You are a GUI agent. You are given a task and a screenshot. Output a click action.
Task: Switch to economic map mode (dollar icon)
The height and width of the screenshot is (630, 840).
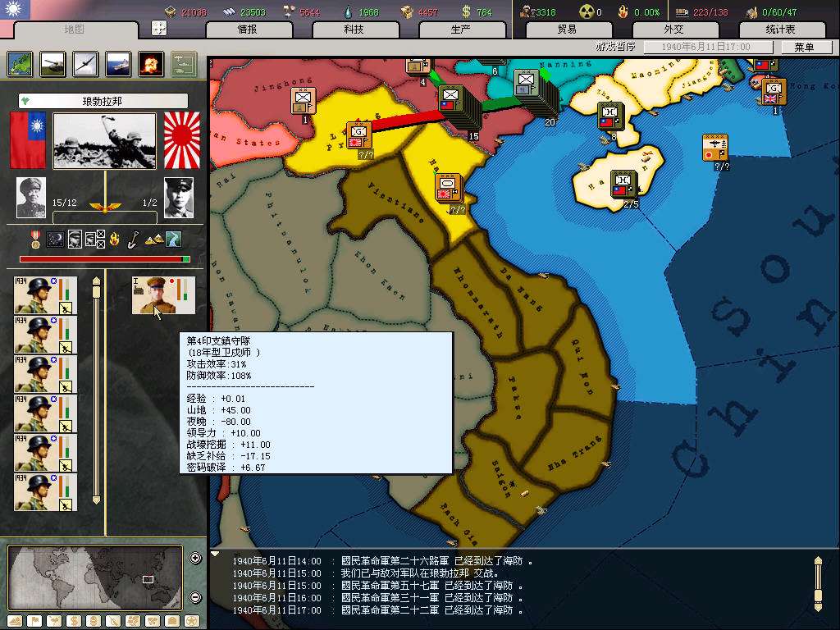point(74,621)
